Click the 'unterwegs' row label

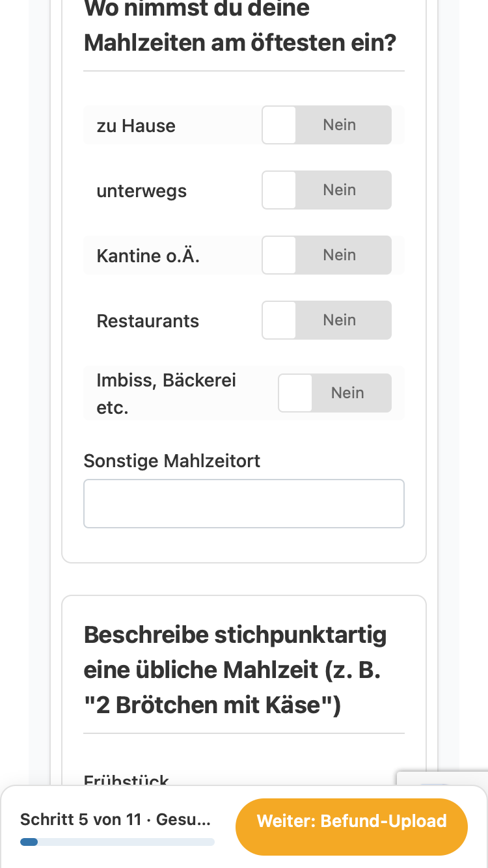(141, 191)
